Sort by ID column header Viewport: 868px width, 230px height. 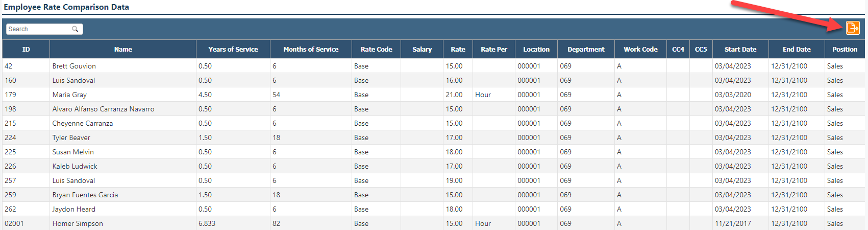(26, 50)
